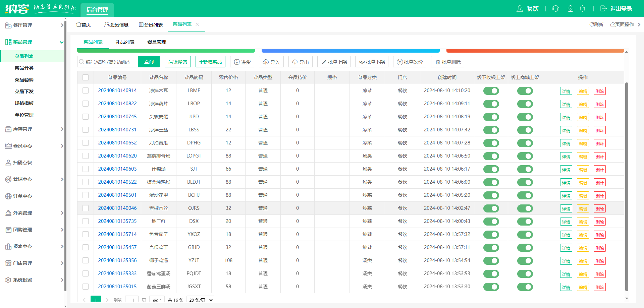Viewport: 644px width, 308px height.
Task: Click the customer service headset icon
Action: point(555,9)
